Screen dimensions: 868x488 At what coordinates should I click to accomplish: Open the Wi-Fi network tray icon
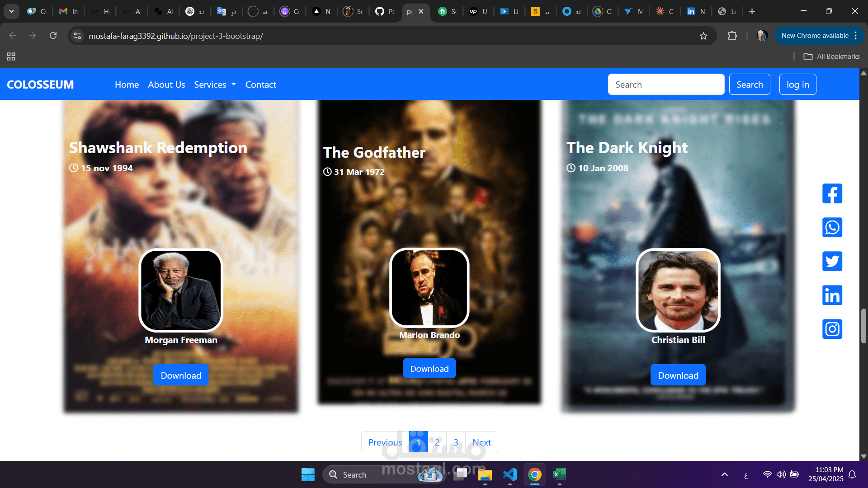[767, 474]
